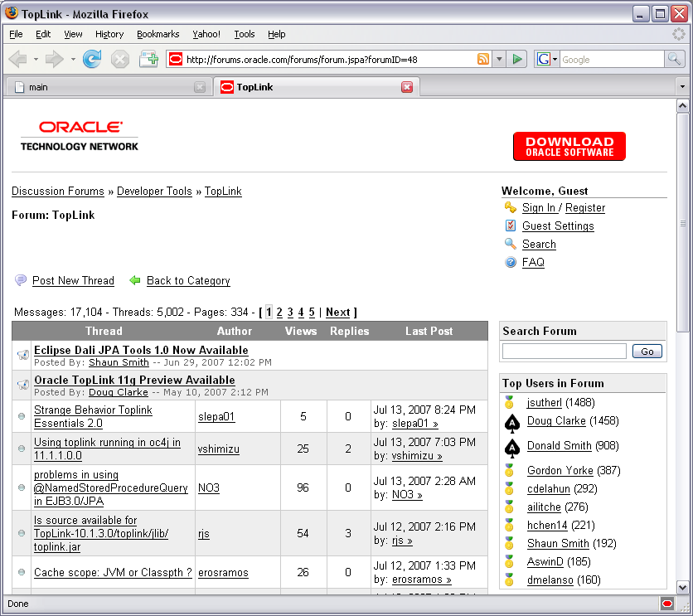The width and height of the screenshot is (693, 616).
Task: Click the vertical scrollbar up arrow
Action: click(x=682, y=105)
